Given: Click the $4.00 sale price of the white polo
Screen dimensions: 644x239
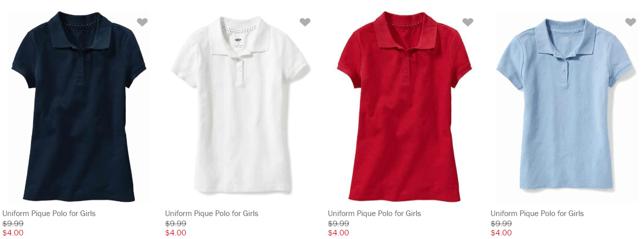Looking at the screenshot, I should 175,233.
